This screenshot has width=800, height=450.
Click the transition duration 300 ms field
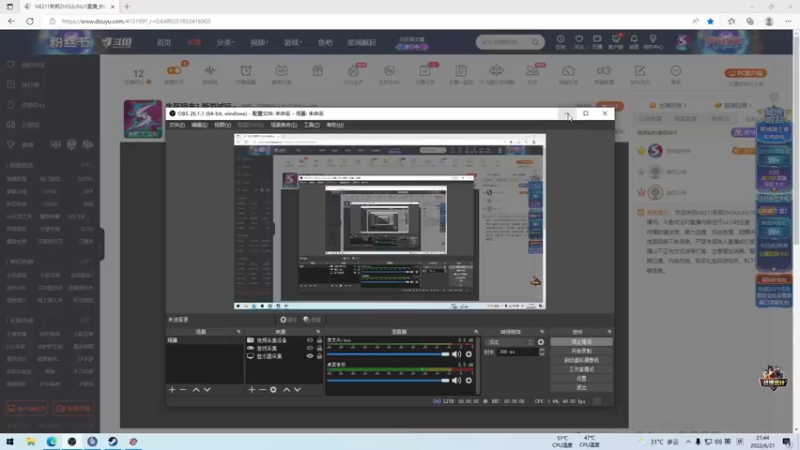517,352
